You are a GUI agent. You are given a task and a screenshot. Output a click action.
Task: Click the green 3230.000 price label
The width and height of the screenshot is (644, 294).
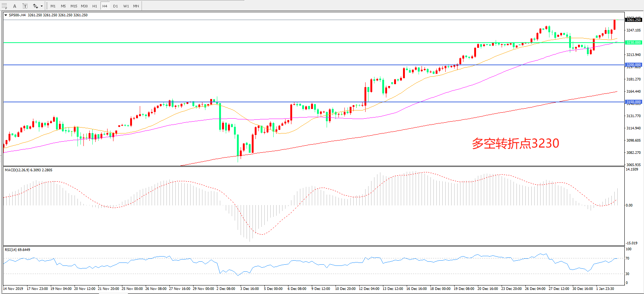[x=634, y=43]
